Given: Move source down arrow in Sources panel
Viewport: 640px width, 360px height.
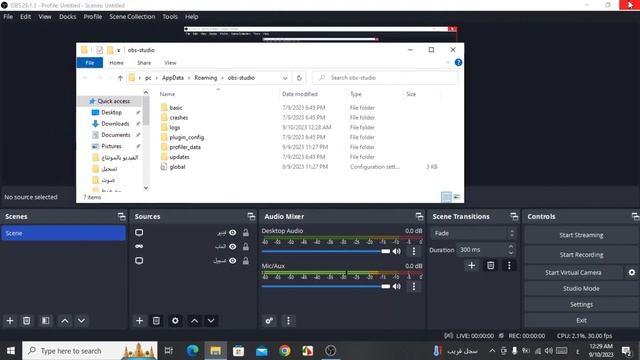Looking at the screenshot, I should (x=211, y=321).
